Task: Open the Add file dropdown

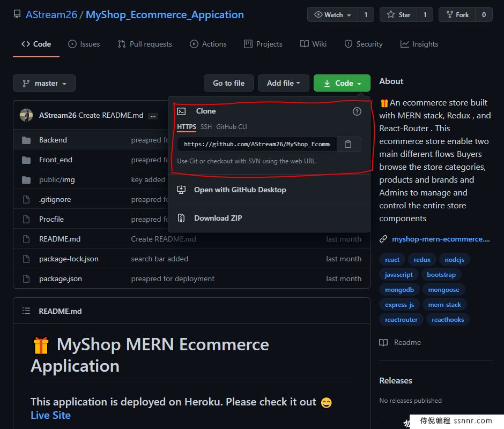Action: 284,83
